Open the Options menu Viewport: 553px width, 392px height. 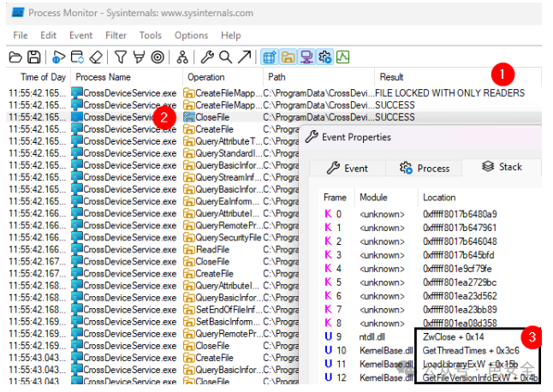(191, 35)
